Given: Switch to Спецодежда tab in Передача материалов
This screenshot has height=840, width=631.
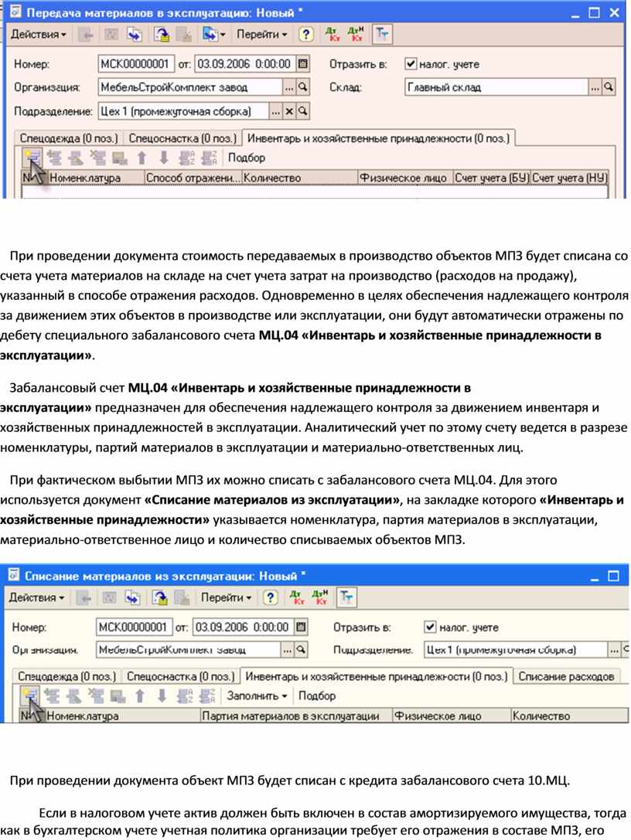Looking at the screenshot, I should [69, 138].
